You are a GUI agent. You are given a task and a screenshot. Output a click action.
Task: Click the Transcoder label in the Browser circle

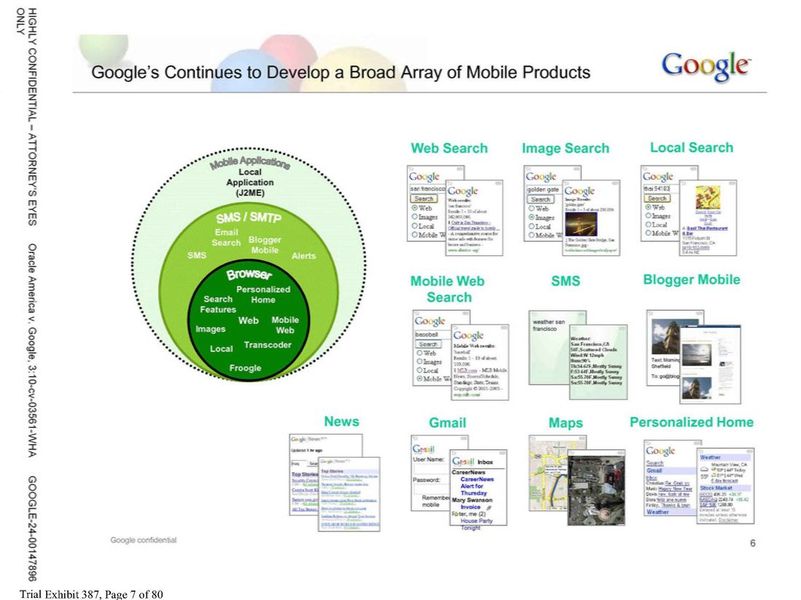(267, 344)
